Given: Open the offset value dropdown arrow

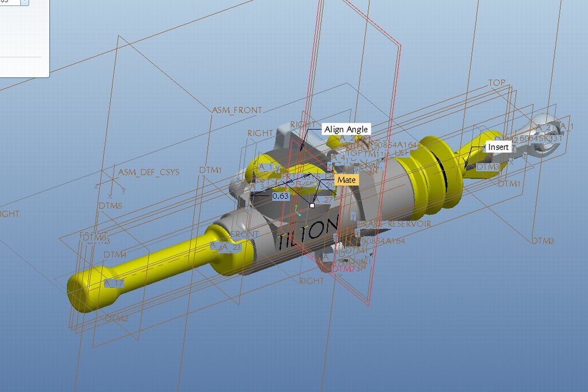Looking at the screenshot, I should click(24, 2).
